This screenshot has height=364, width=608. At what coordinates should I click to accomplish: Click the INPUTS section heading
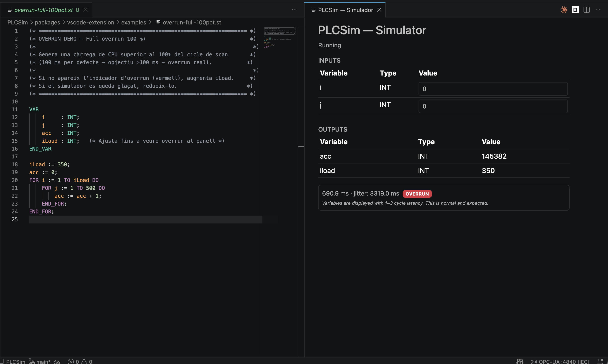click(x=329, y=61)
